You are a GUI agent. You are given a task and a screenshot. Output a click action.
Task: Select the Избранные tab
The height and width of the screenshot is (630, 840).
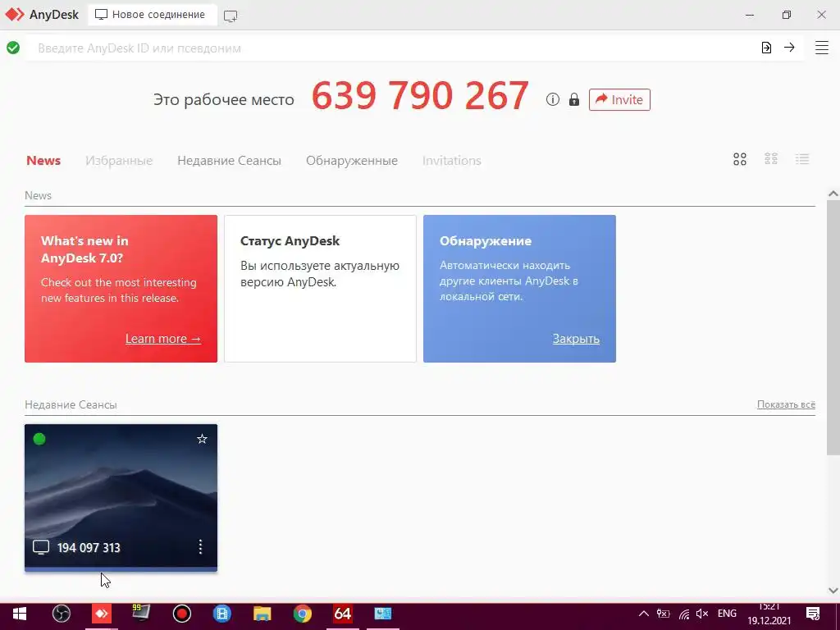(x=119, y=161)
